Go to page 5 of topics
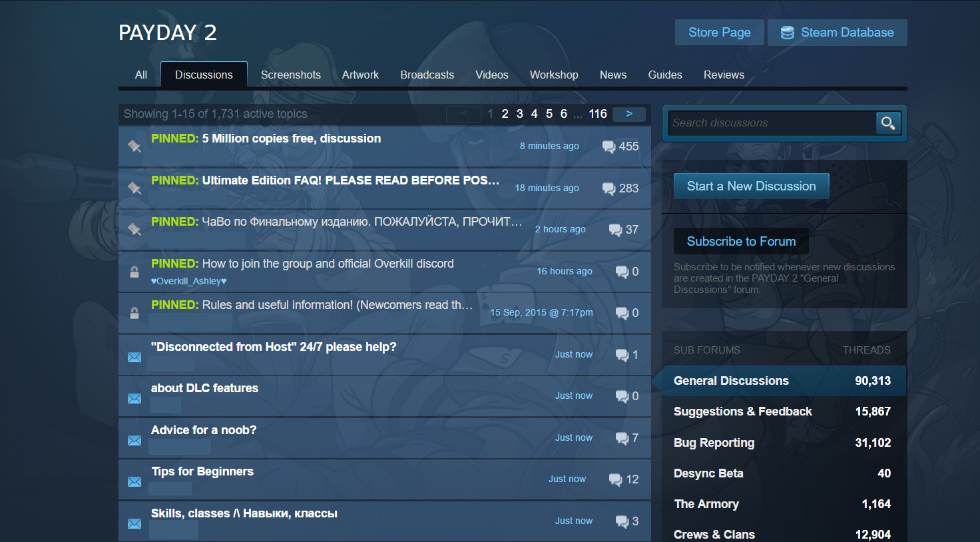 tap(549, 114)
